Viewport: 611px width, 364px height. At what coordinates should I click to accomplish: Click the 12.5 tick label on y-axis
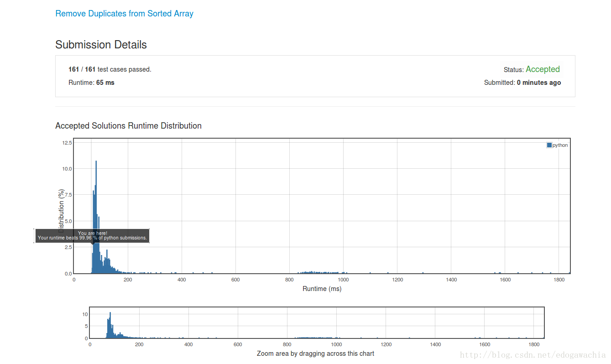pyautogui.click(x=67, y=143)
